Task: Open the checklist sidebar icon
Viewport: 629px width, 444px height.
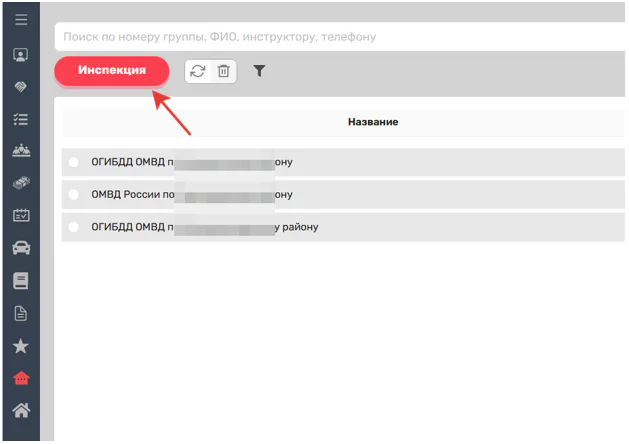Action: point(20,118)
